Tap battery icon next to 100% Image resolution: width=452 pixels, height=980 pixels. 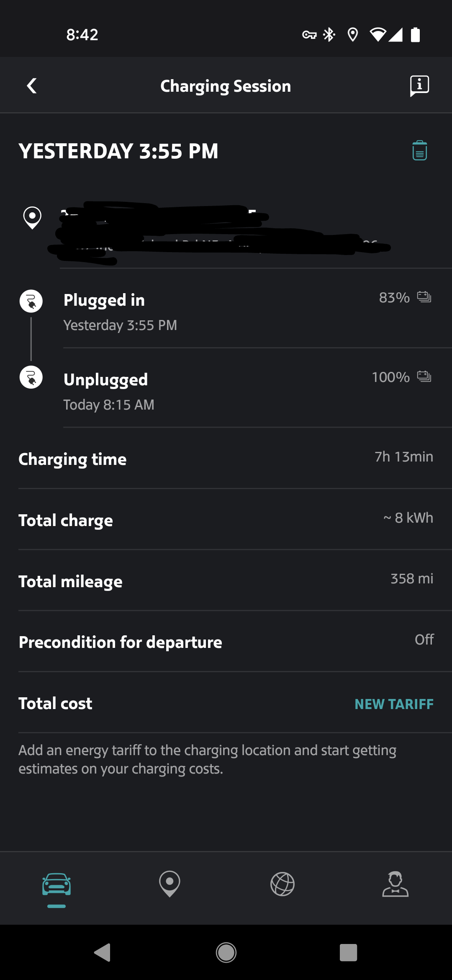(x=424, y=377)
